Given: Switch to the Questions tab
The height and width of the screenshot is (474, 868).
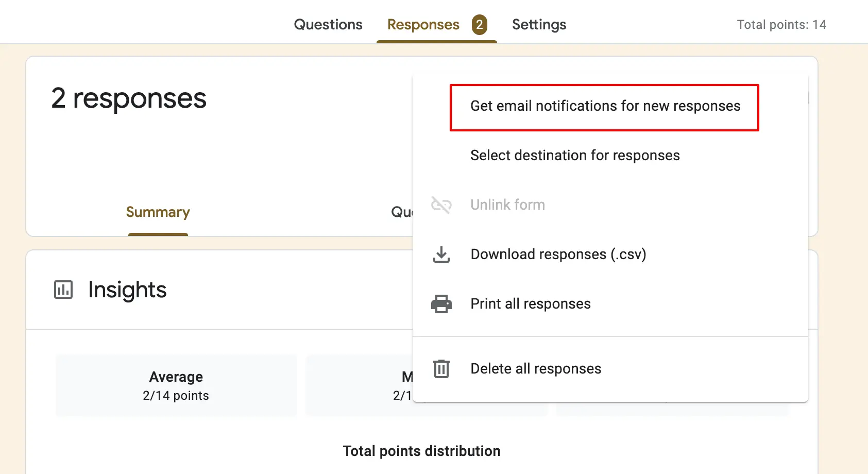Looking at the screenshot, I should tap(328, 24).
